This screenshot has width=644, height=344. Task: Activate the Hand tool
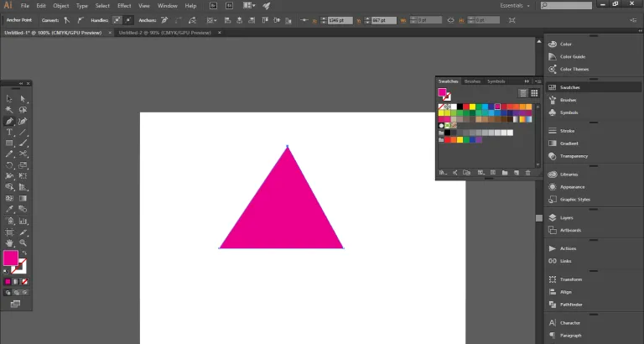point(9,243)
